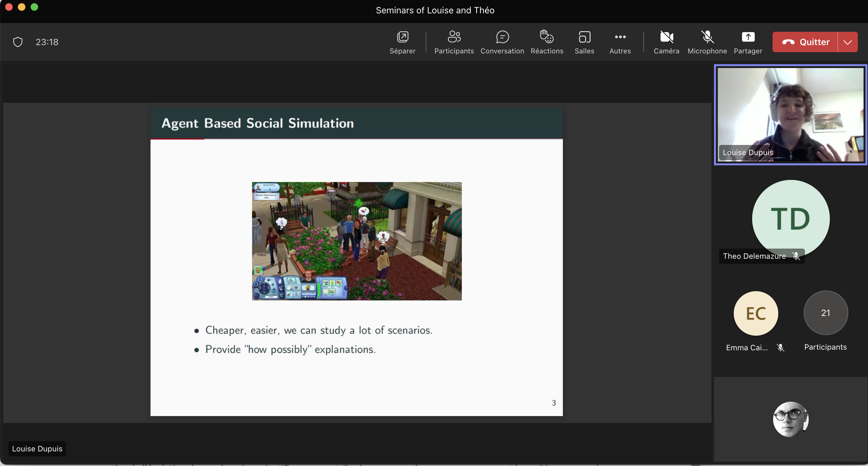
Task: Minimize the window with yellow button
Action: coord(22,7)
